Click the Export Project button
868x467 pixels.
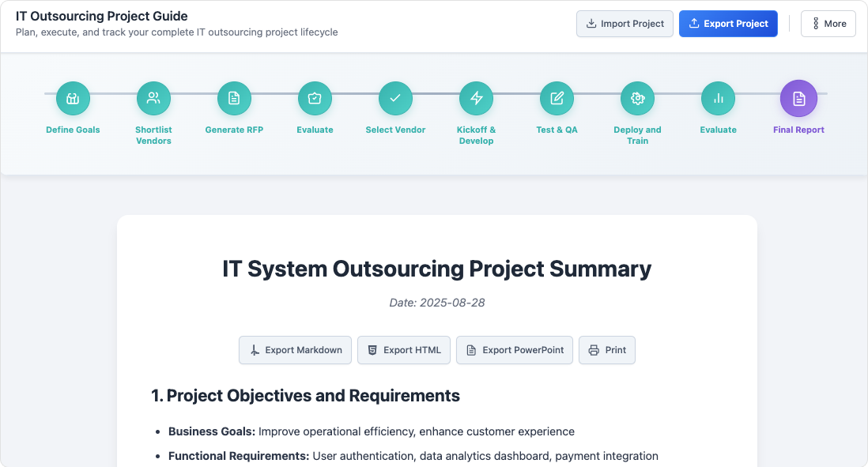click(729, 24)
